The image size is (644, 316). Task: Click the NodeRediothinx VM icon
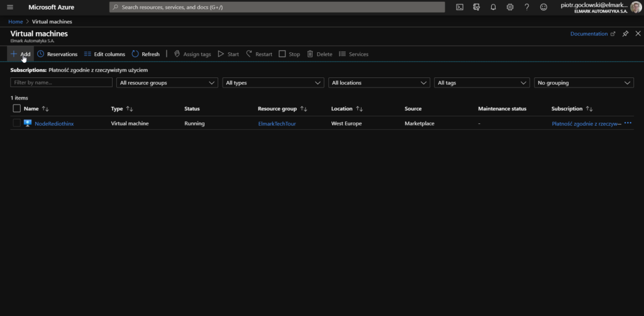coord(28,123)
